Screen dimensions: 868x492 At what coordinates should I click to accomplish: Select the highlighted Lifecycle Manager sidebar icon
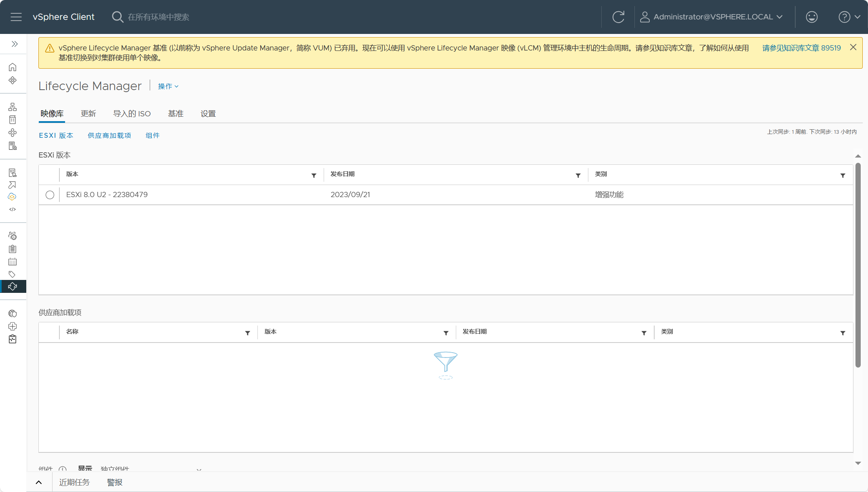(13, 286)
